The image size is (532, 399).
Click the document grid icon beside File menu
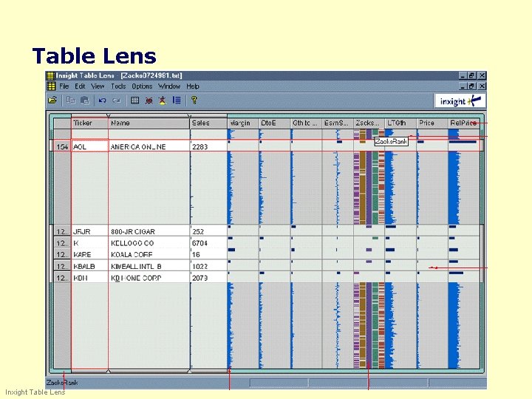click(x=51, y=86)
